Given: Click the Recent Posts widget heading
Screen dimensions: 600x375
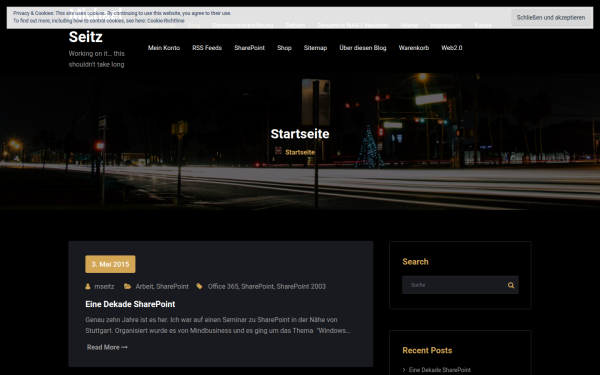Looking at the screenshot, I should (x=427, y=351).
